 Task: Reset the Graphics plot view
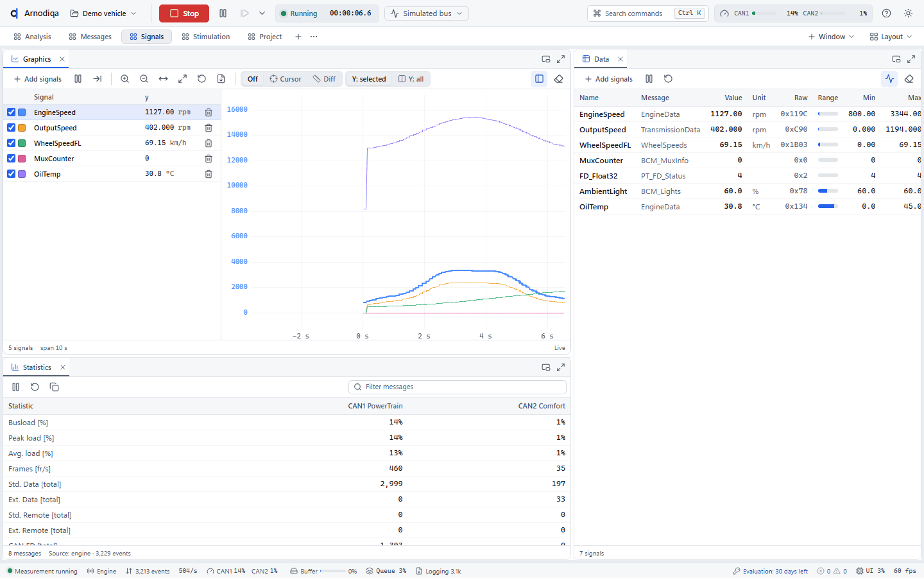[x=201, y=79]
